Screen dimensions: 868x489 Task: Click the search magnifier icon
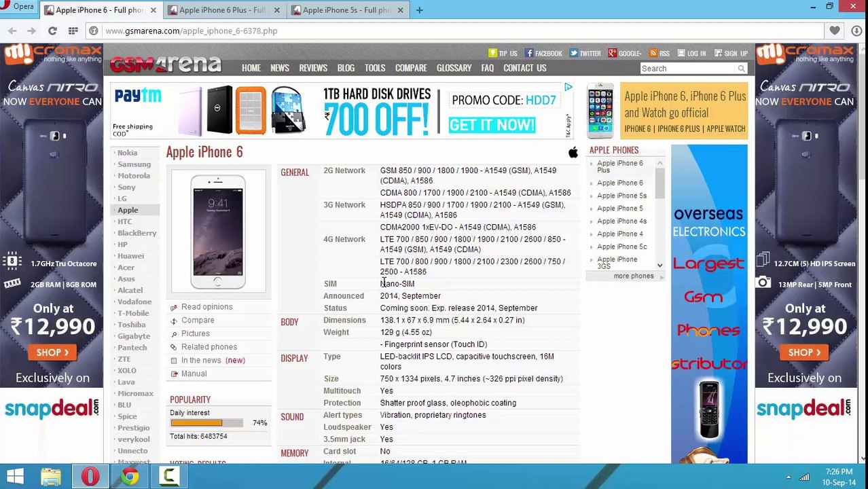coord(742,69)
